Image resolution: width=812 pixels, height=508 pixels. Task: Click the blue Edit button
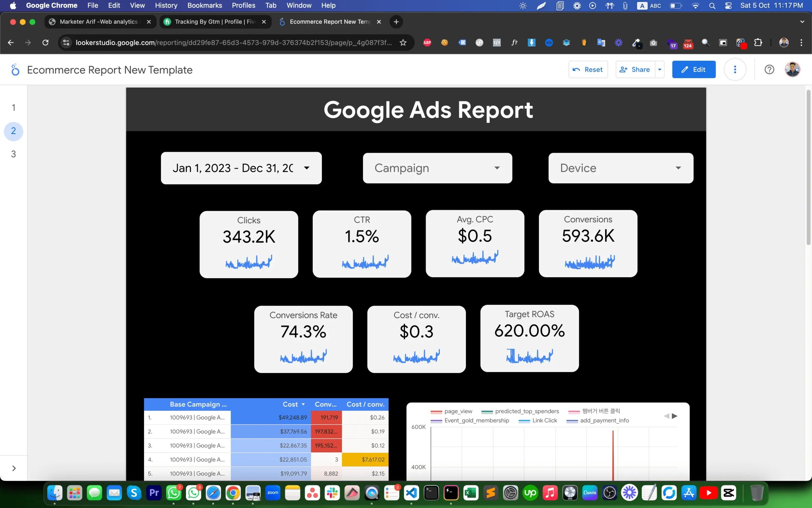point(694,70)
